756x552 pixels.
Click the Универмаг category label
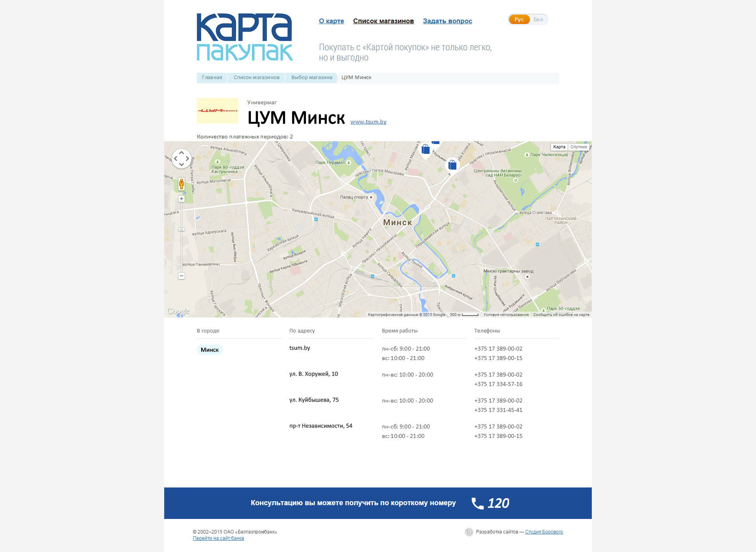click(x=262, y=102)
